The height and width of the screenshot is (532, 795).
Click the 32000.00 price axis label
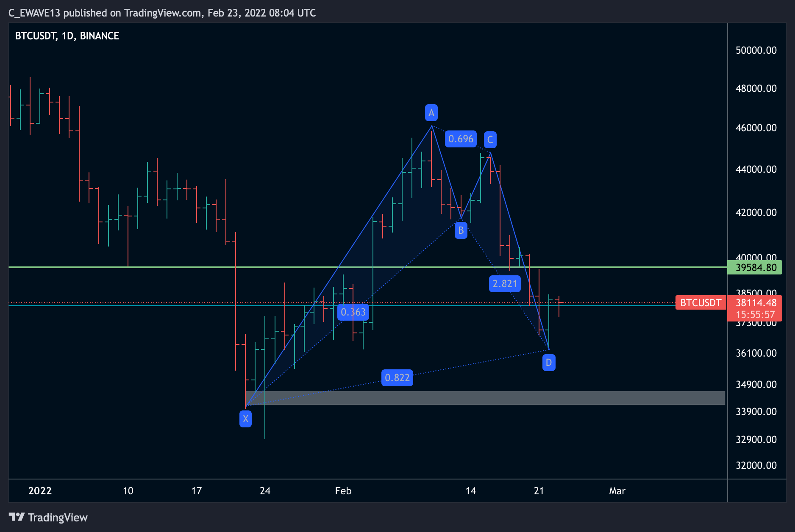pos(756,465)
